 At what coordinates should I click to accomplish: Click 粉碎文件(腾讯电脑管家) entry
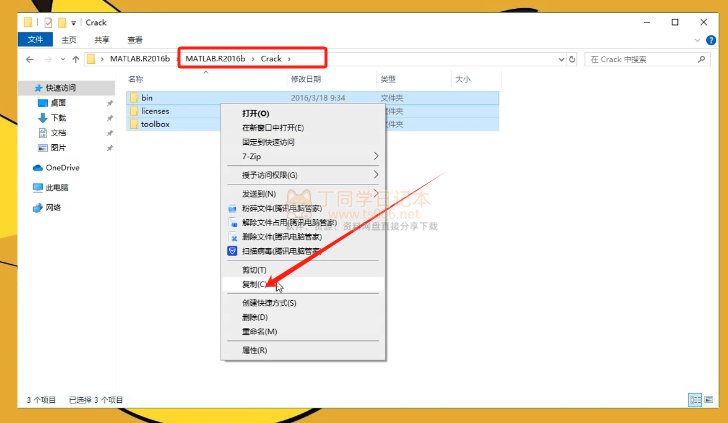303,208
